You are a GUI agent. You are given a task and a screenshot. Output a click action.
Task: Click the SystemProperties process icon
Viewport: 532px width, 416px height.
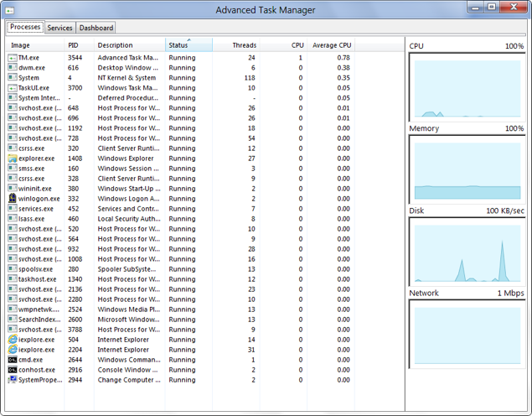pos(13,380)
